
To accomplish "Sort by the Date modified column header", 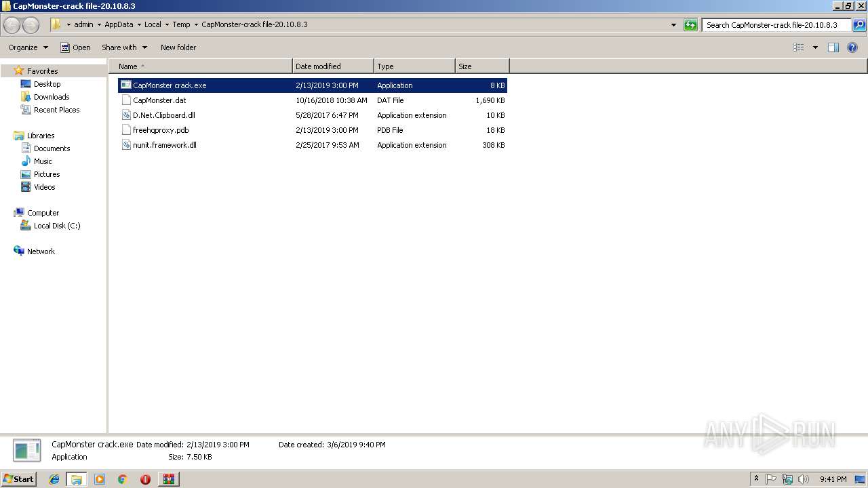I will coord(333,66).
